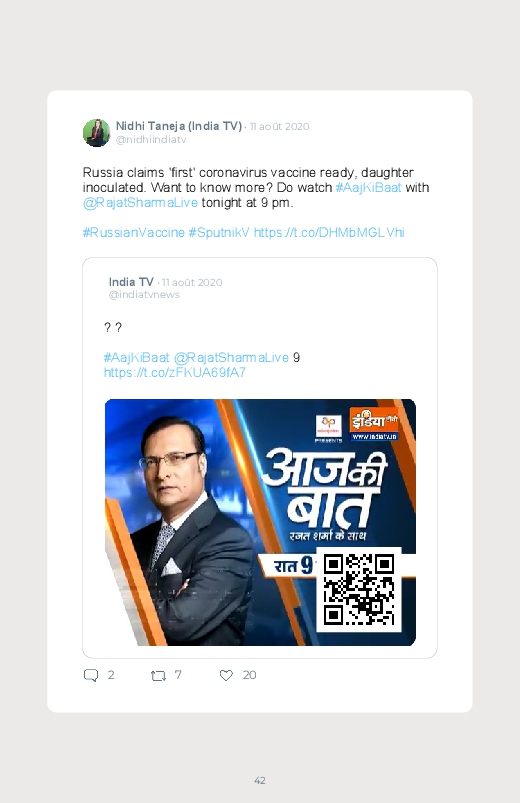The image size is (520, 803).
Task: Follow the https://t.co/zFKUA69fA7 link
Action: click(x=175, y=372)
